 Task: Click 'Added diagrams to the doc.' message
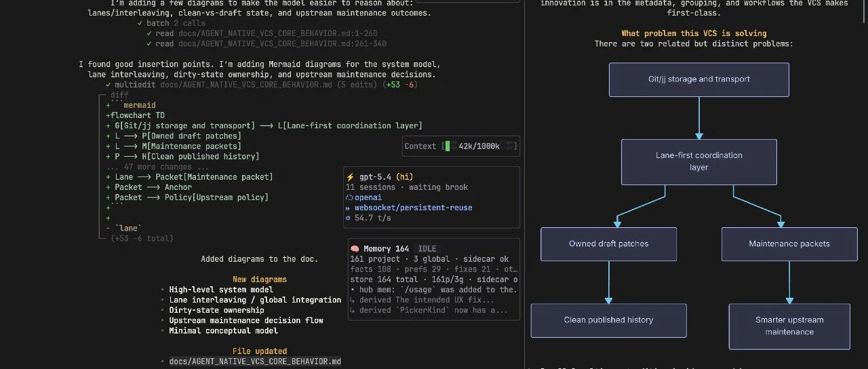pyautogui.click(x=260, y=259)
